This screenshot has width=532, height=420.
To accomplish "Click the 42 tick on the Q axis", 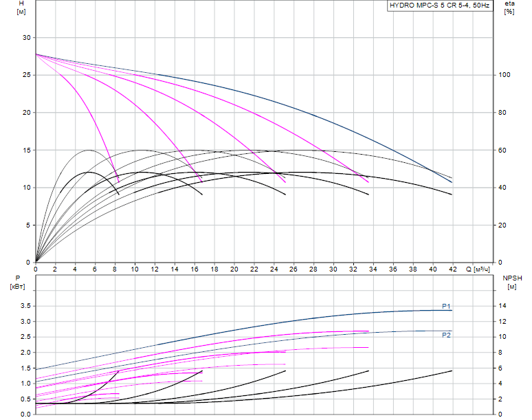I will pyautogui.click(x=452, y=269).
